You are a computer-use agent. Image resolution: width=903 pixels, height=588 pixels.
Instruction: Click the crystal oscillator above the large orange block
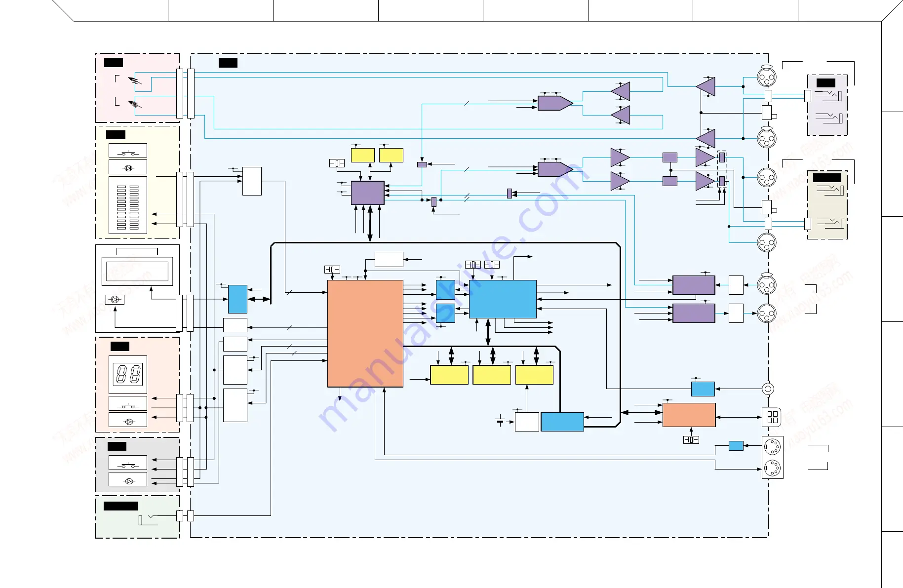(x=332, y=269)
